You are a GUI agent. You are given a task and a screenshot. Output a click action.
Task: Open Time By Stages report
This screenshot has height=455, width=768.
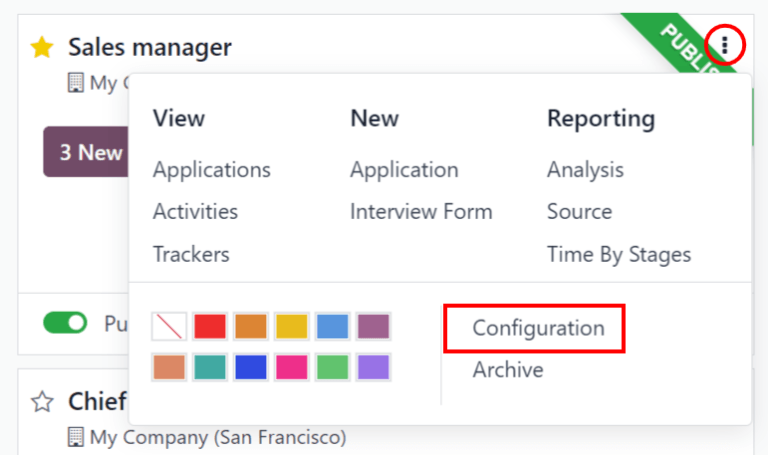[x=618, y=254]
